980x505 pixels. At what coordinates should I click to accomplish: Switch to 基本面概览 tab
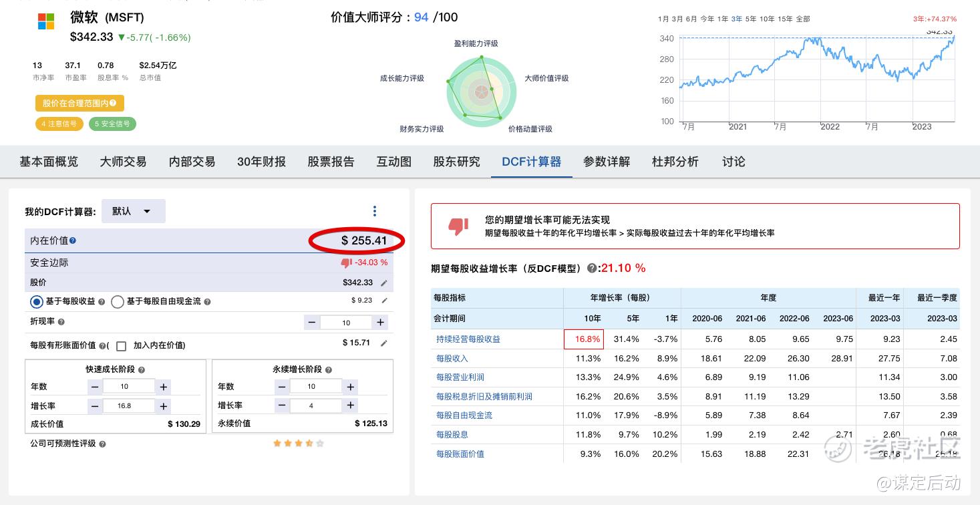pyautogui.click(x=49, y=162)
